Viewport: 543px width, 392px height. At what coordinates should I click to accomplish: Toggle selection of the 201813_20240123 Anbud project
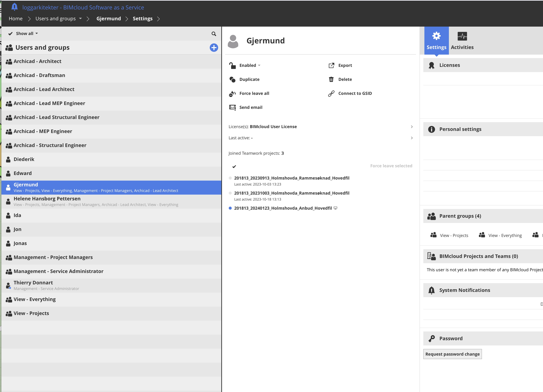[230, 208]
